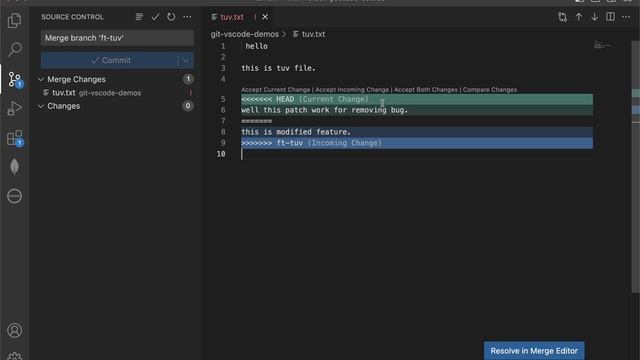
Task: Open Source Control view in activity bar
Action: (15, 79)
